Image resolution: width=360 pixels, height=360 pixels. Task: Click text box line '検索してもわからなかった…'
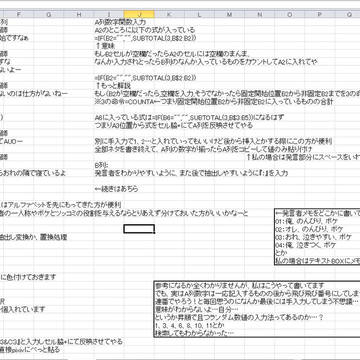coord(195,333)
